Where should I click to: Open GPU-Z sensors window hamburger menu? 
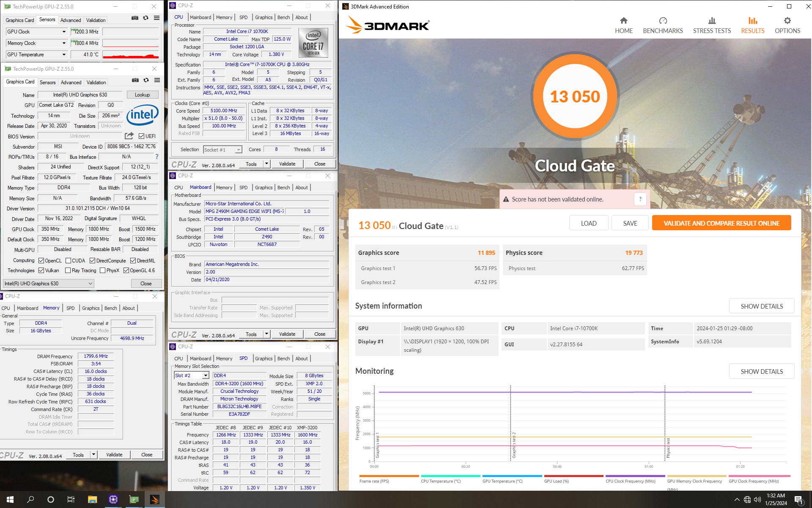[156, 18]
